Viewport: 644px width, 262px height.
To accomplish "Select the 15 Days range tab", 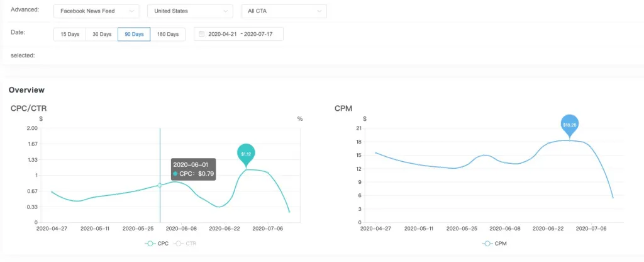I will (x=70, y=34).
